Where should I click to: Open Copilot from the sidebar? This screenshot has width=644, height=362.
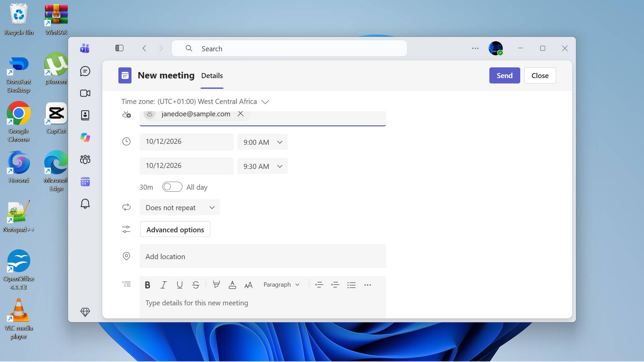pyautogui.click(x=85, y=137)
